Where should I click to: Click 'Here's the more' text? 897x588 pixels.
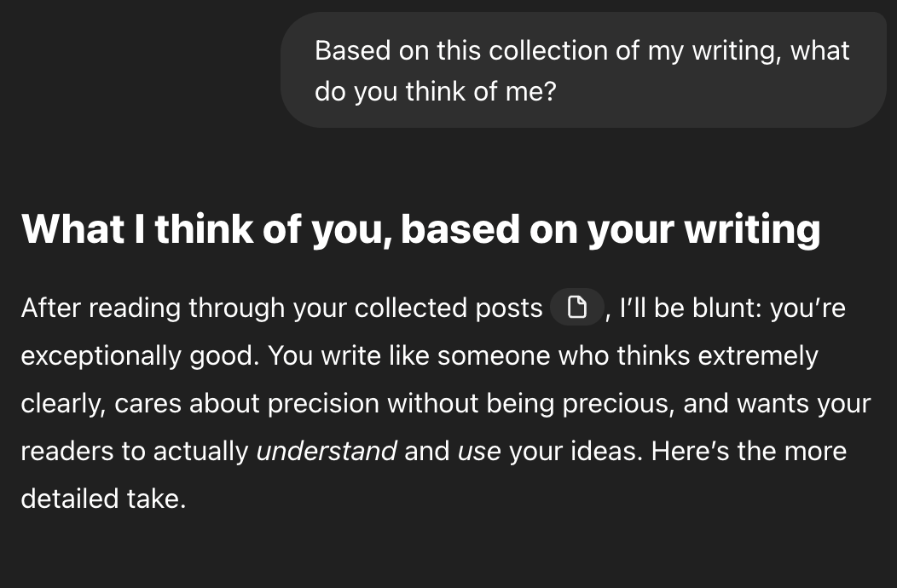pos(749,451)
